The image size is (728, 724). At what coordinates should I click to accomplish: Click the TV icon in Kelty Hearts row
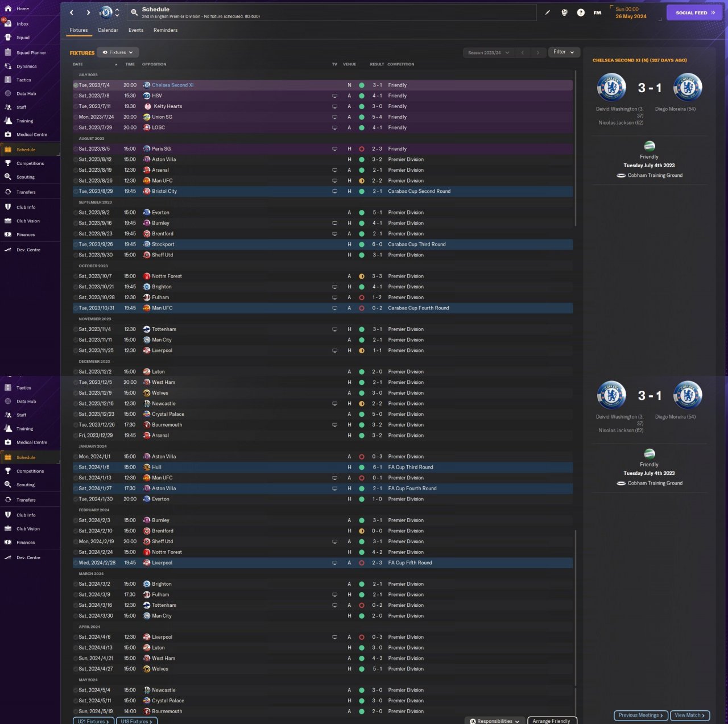334,106
